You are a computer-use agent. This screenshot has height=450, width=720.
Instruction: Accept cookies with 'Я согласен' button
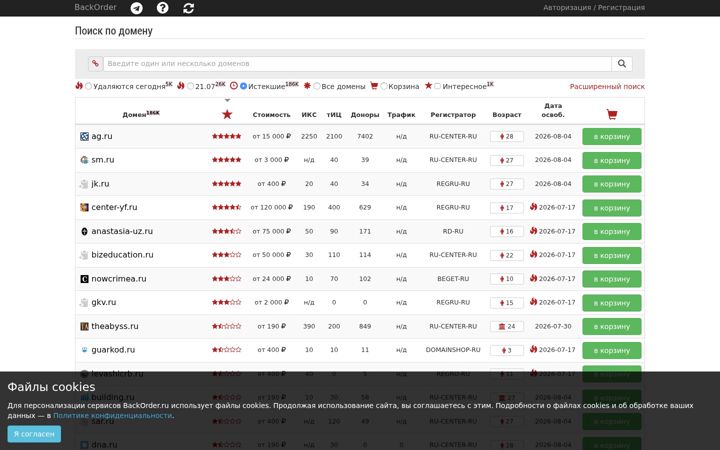(34, 434)
